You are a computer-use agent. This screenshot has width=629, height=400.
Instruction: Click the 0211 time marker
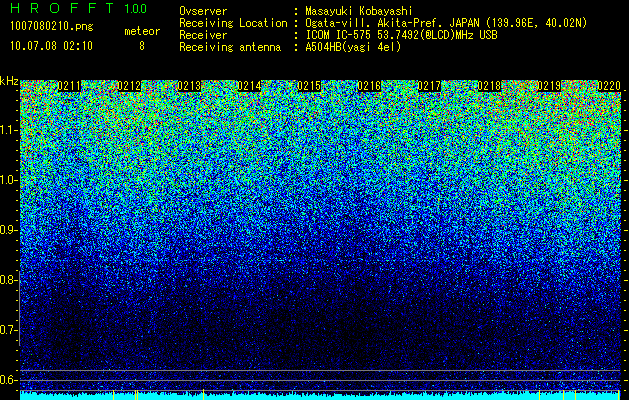tap(69, 86)
